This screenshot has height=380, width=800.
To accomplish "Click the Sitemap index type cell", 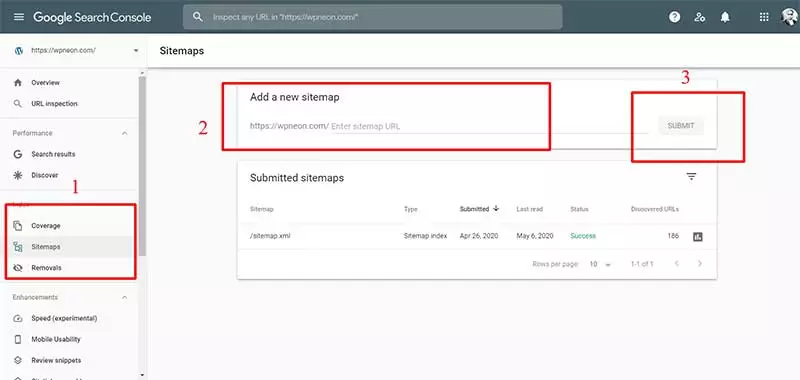I will (x=425, y=236).
